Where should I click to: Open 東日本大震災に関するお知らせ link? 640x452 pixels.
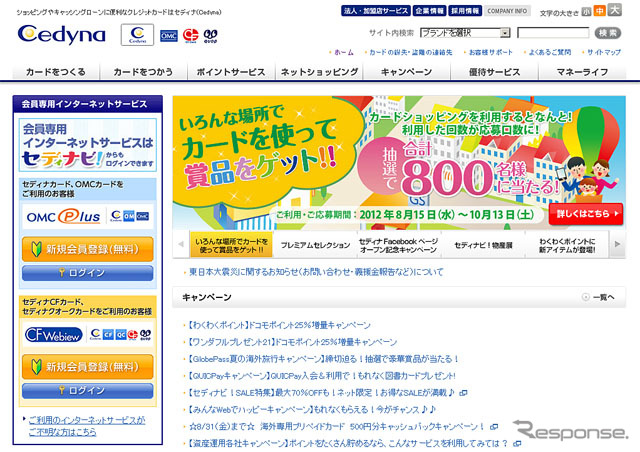316,272
